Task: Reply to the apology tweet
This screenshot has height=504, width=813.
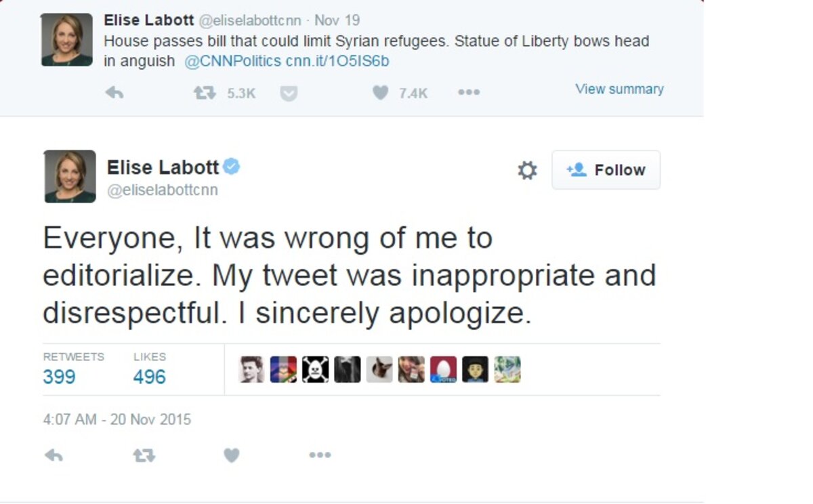Action: click(x=54, y=456)
